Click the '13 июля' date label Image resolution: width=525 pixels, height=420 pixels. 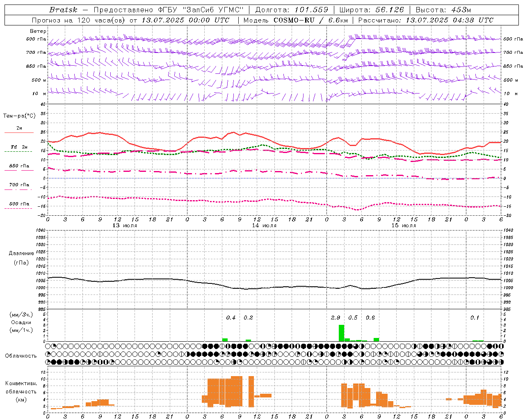pos(125,226)
